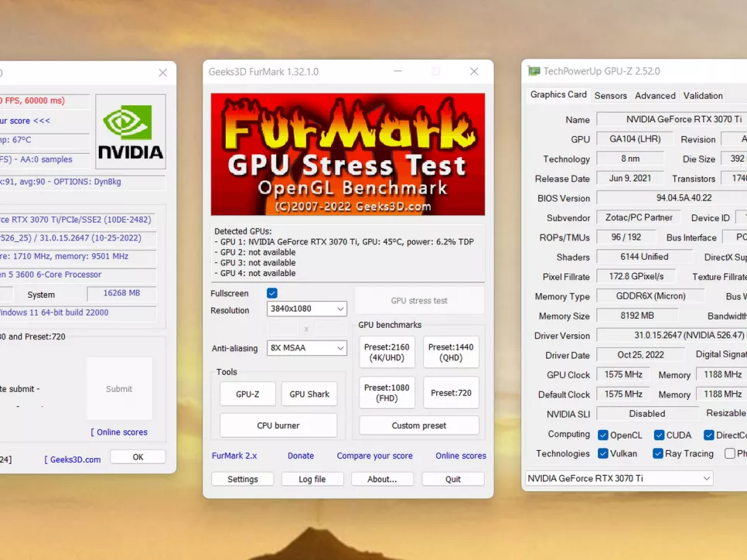Expand the GPU selector dropdown in GPU-Z
Viewport: 747px width, 560px height.
click(619, 478)
